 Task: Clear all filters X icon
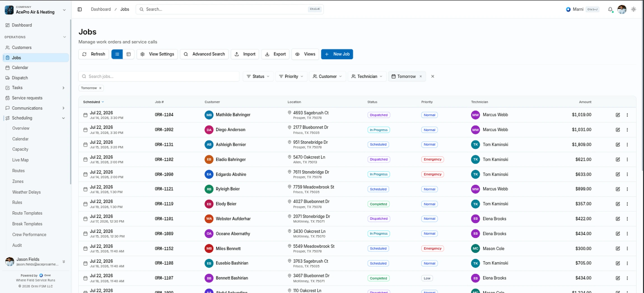point(433,76)
